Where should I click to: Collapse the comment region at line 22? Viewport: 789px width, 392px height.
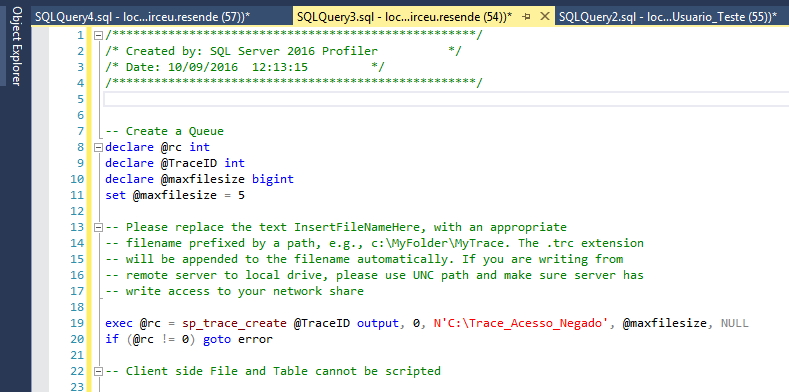point(98,371)
